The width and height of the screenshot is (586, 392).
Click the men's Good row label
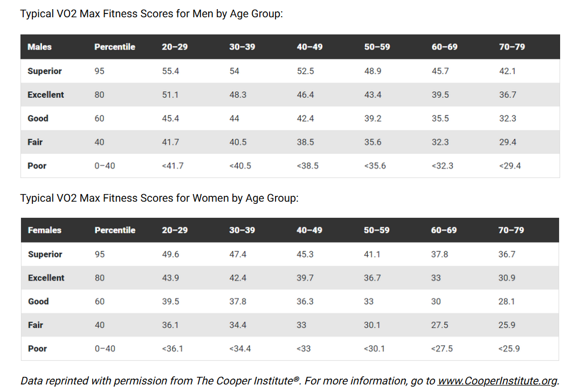pos(38,119)
